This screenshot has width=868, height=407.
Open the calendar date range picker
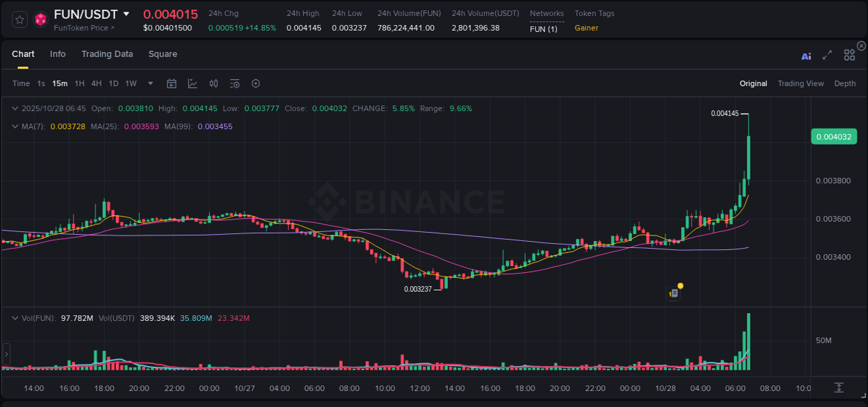pyautogui.click(x=172, y=83)
